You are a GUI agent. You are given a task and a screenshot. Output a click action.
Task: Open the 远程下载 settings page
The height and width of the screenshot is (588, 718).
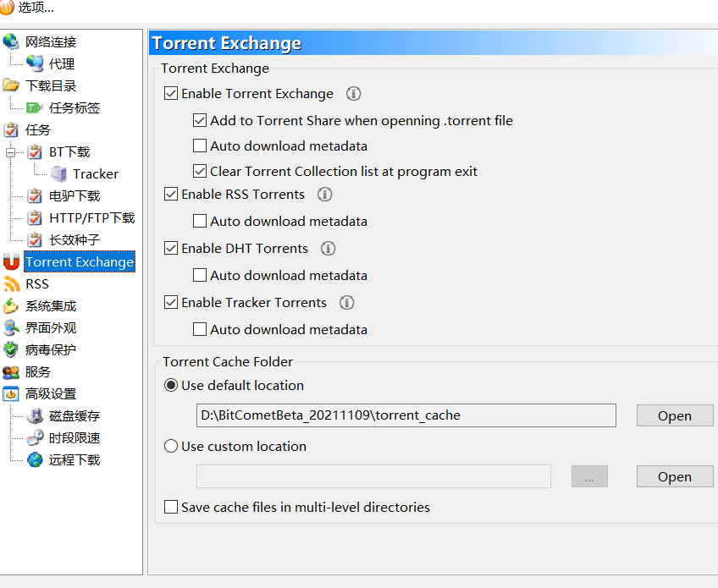[x=75, y=460]
